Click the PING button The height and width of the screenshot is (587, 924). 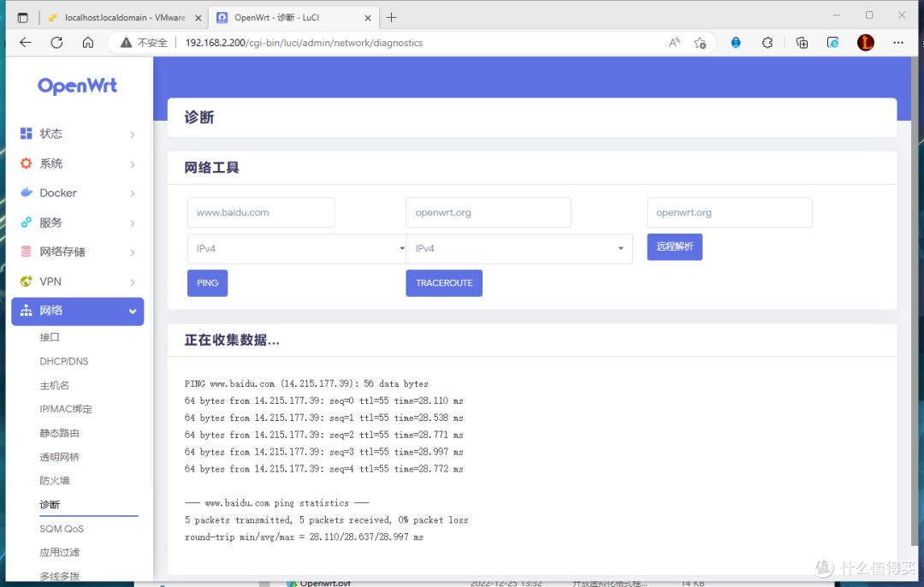point(207,282)
